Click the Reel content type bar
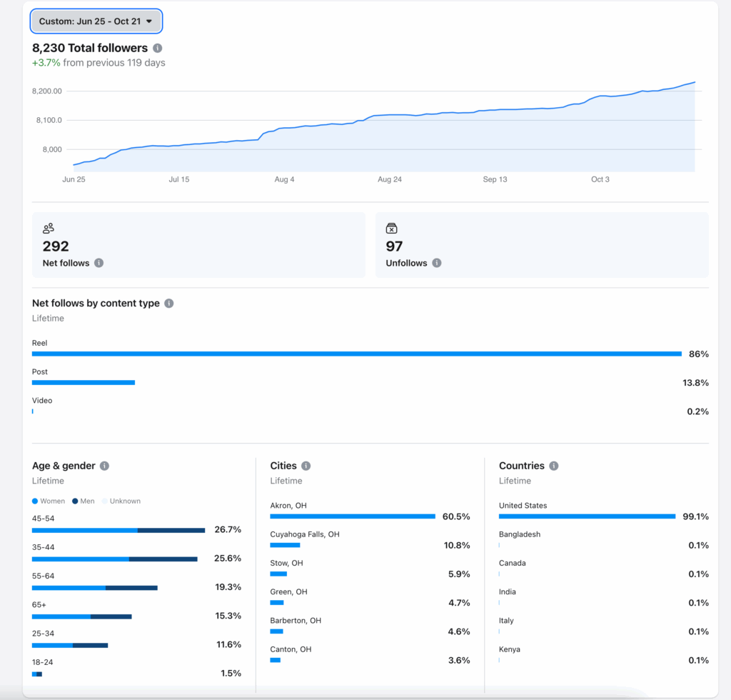 356,354
